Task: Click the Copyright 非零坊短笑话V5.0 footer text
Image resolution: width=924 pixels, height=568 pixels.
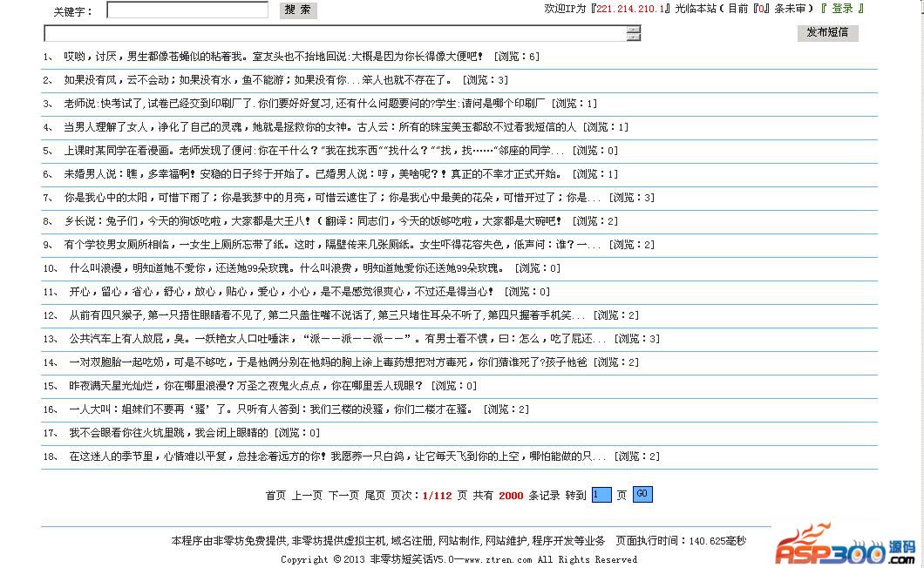Action: coord(459,560)
